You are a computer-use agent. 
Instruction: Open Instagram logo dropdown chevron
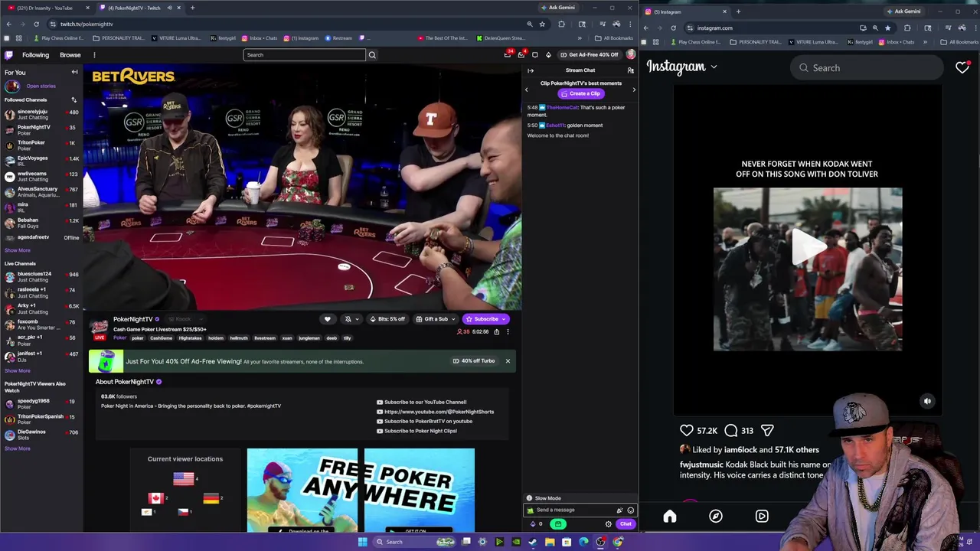point(714,67)
